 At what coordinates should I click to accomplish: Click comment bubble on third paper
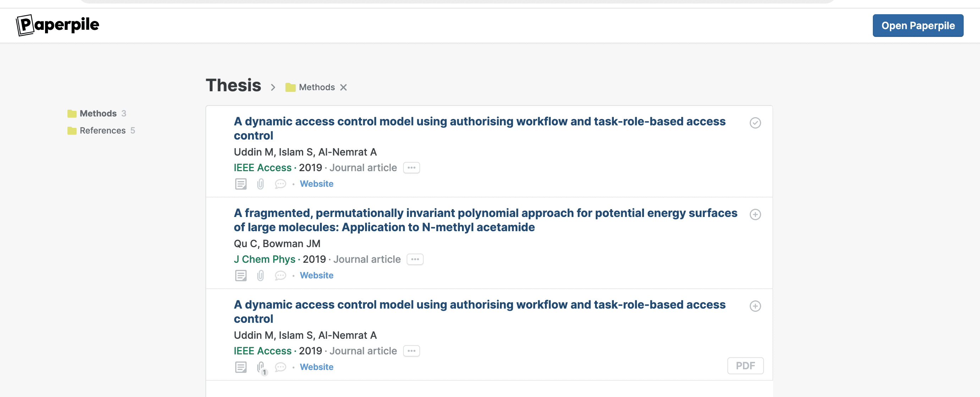(280, 367)
